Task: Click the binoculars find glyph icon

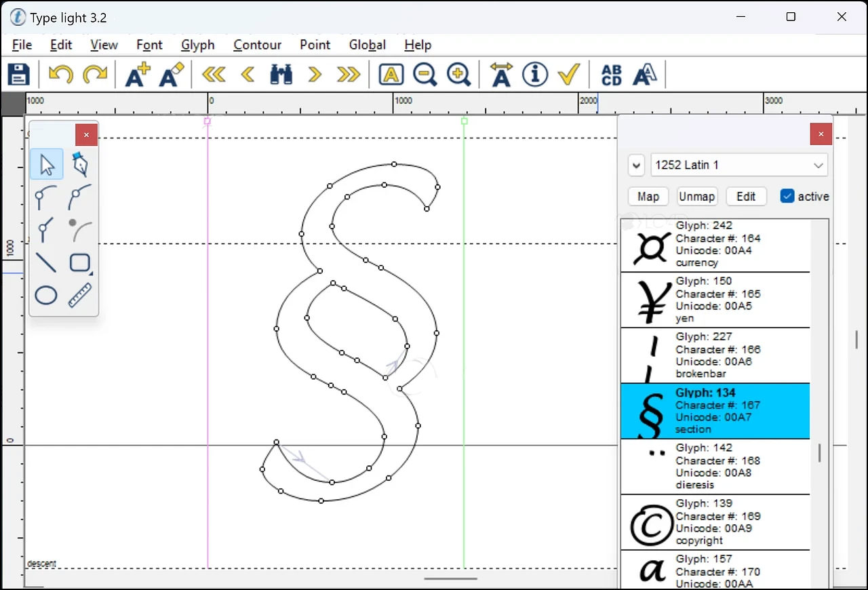Action: point(281,74)
